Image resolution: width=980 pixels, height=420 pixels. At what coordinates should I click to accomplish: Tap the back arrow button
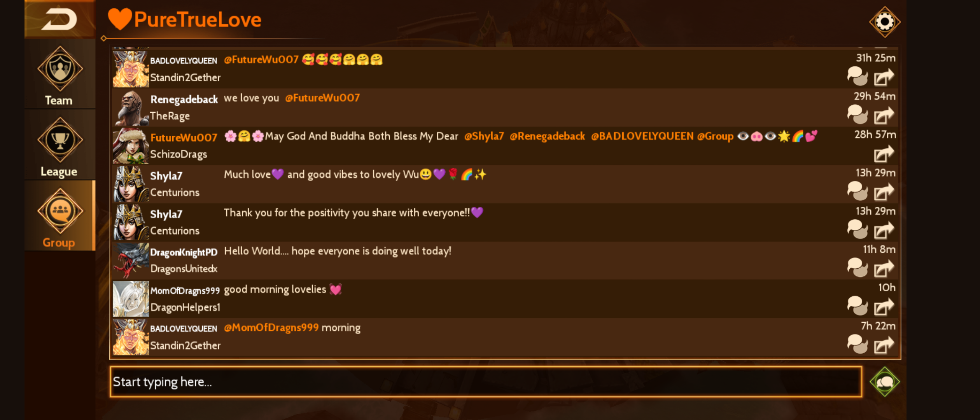pyautogui.click(x=59, y=19)
